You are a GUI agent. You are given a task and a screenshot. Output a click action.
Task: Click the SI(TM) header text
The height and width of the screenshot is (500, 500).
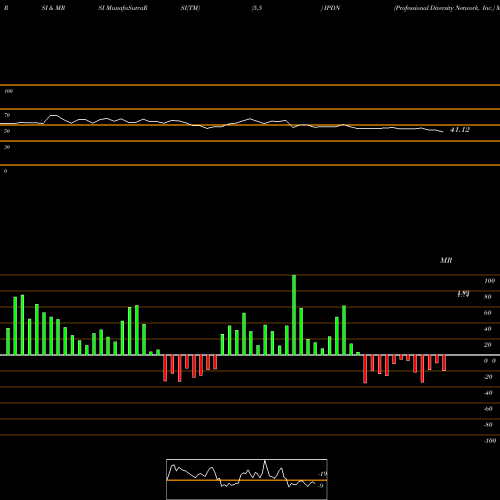click(x=190, y=8)
